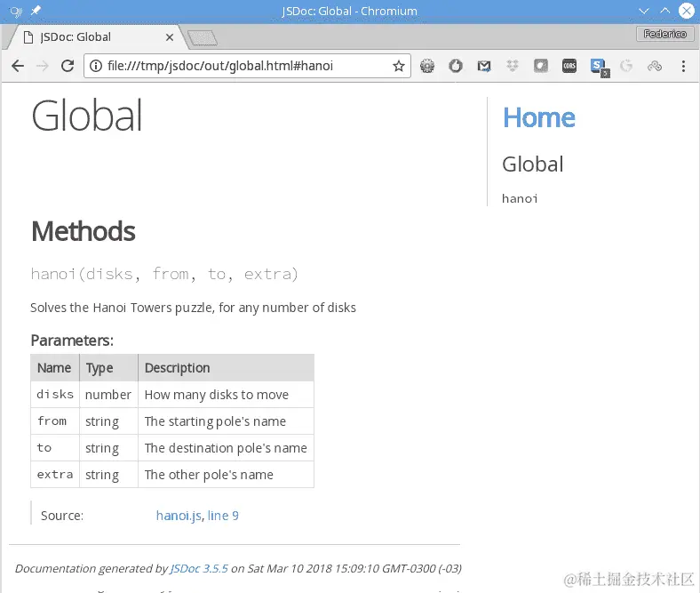700x593 pixels.
Task: Select 'The other pole's name' cell
Action: [x=226, y=474]
